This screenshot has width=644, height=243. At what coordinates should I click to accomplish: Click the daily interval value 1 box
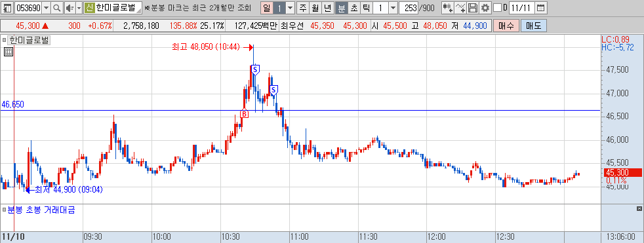(x=279, y=8)
